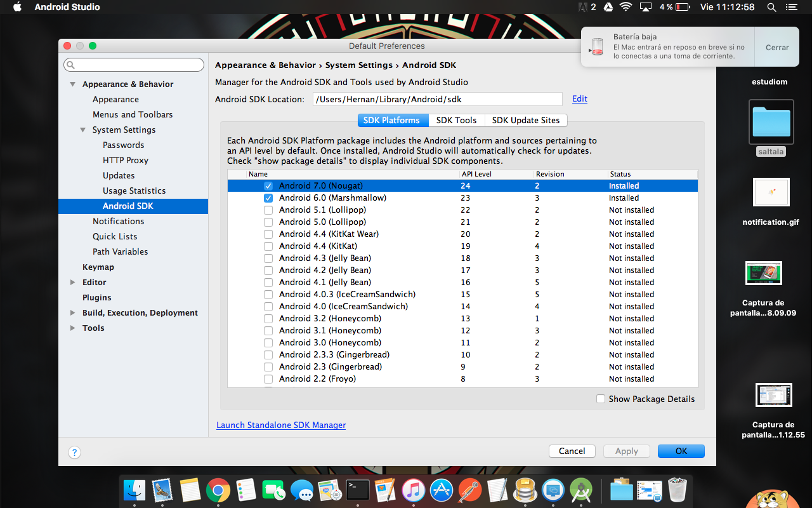The height and width of the screenshot is (508, 812).
Task: Check Android 4.4 (KitKat Wear) checkbox
Action: [x=268, y=234]
